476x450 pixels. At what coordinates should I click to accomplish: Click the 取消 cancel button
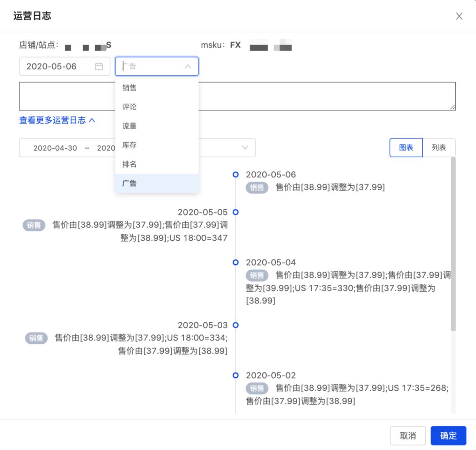pos(408,435)
